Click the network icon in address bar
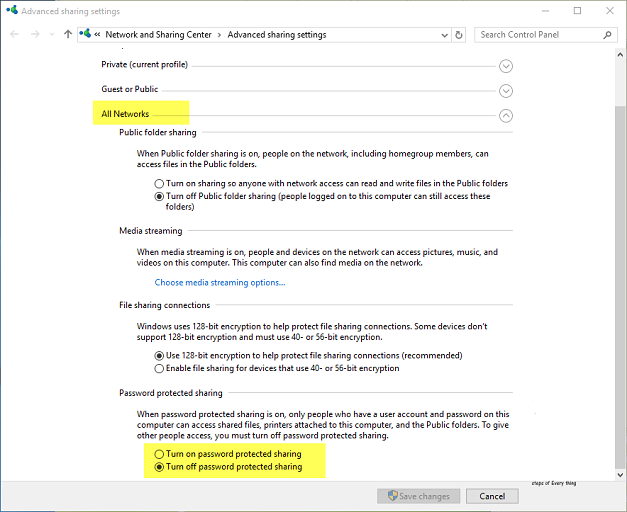Screen dimensions: 627x512 pyautogui.click(x=85, y=34)
